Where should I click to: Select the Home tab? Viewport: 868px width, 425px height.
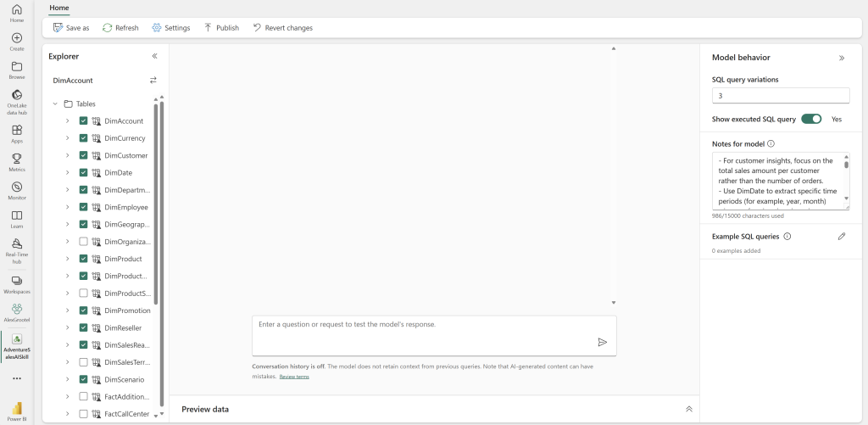coord(59,8)
